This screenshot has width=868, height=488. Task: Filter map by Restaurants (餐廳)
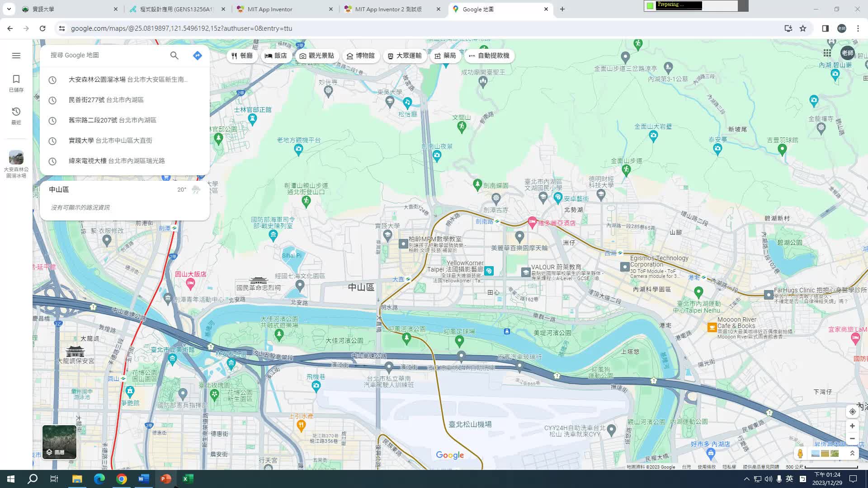[x=242, y=56]
